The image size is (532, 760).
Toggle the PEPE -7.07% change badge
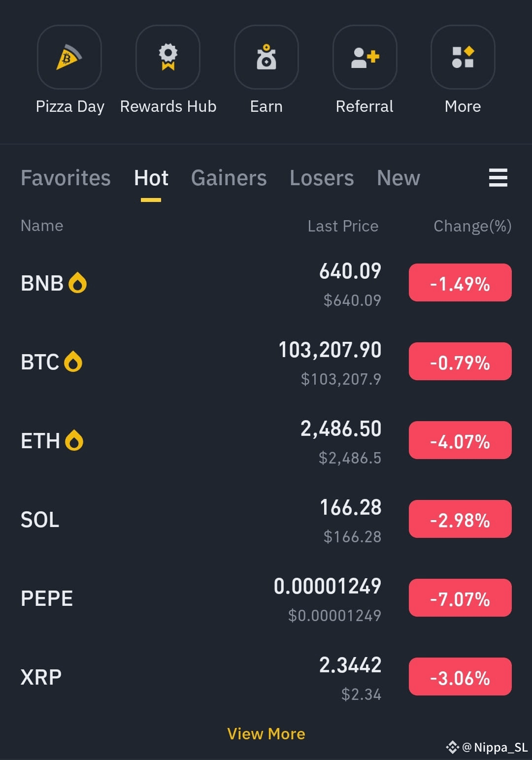click(460, 598)
